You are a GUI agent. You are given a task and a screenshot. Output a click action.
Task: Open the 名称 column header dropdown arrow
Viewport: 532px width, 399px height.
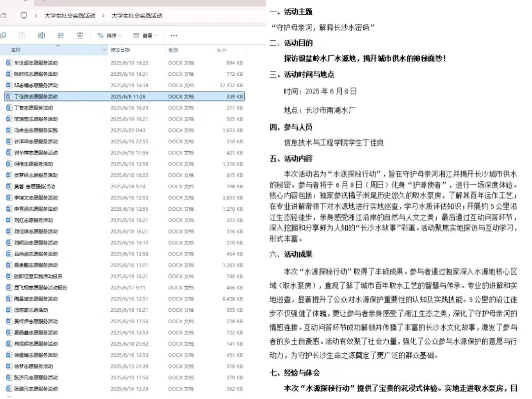(104, 50)
